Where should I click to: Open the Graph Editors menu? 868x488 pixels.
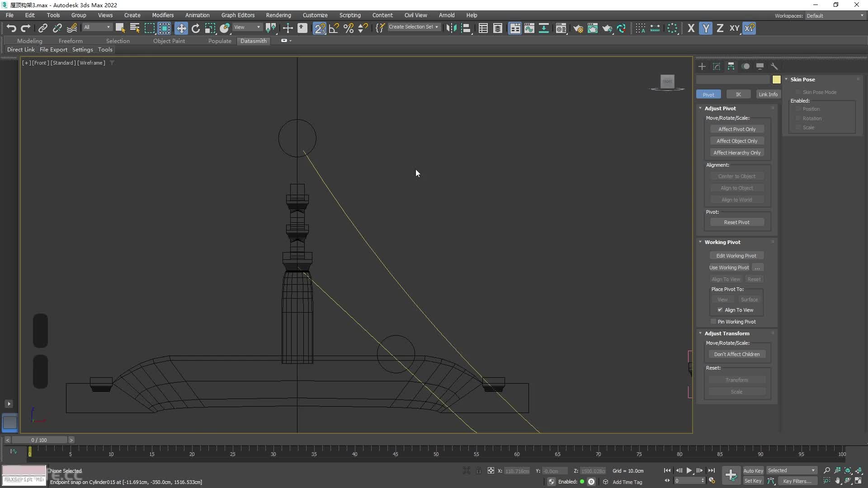(x=238, y=15)
